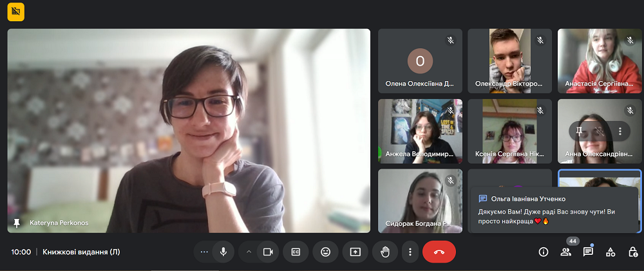This screenshot has width=644, height=271.
Task: Send a reaction with the emoji icon
Action: [x=325, y=252]
